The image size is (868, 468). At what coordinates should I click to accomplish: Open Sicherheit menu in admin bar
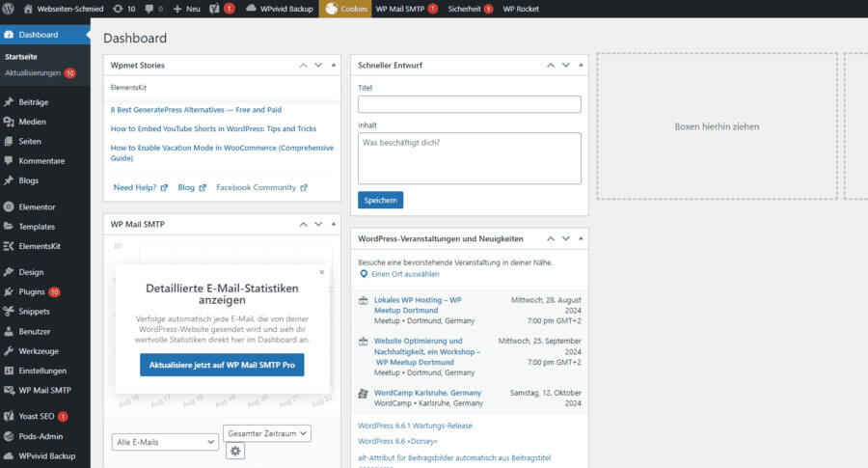(x=470, y=9)
